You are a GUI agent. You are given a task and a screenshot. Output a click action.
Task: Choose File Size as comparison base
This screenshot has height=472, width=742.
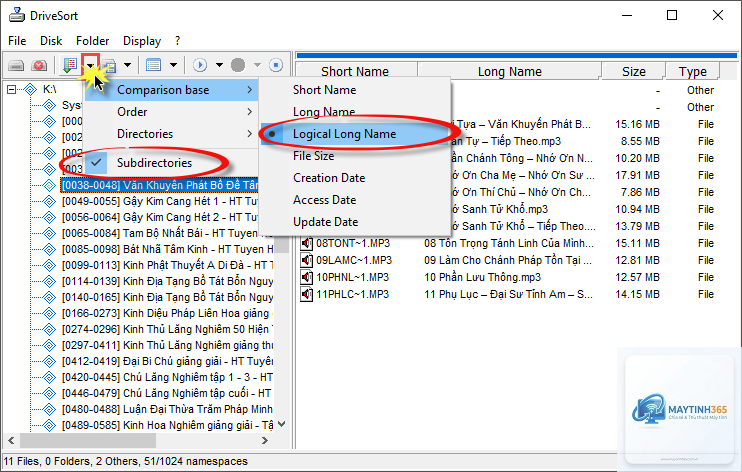355,156
